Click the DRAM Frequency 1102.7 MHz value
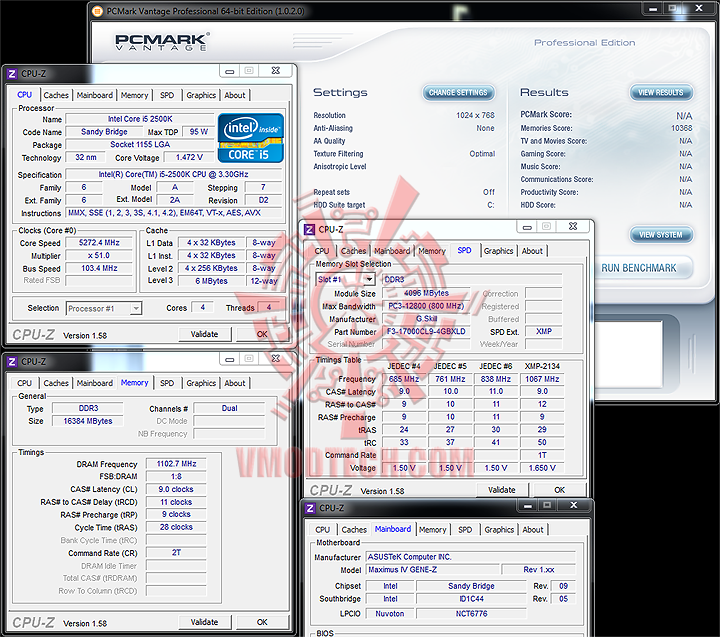 [x=176, y=464]
